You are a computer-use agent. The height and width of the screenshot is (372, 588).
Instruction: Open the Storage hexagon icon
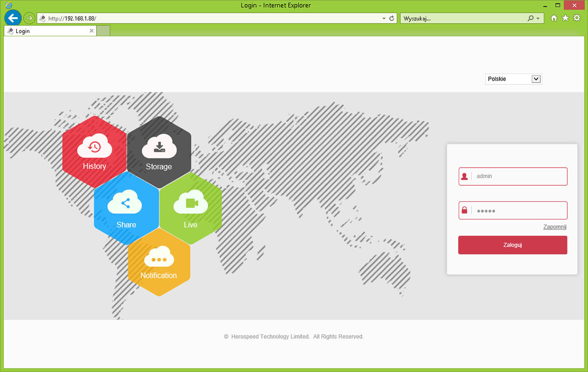pos(159,151)
